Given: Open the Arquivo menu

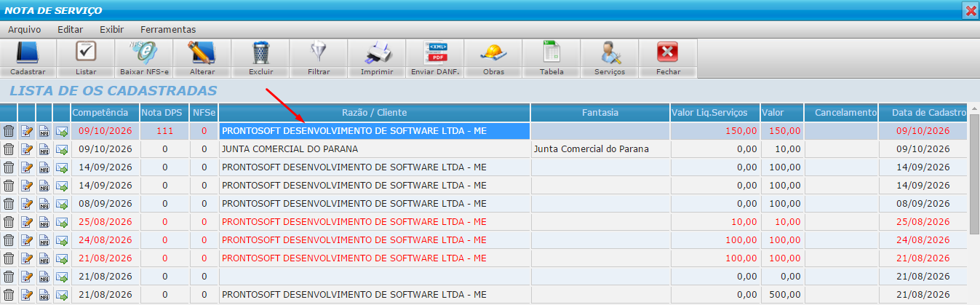Looking at the screenshot, I should point(24,29).
